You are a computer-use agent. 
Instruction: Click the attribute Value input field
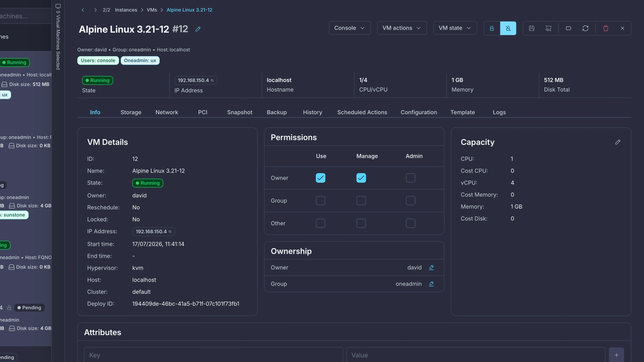click(x=476, y=355)
